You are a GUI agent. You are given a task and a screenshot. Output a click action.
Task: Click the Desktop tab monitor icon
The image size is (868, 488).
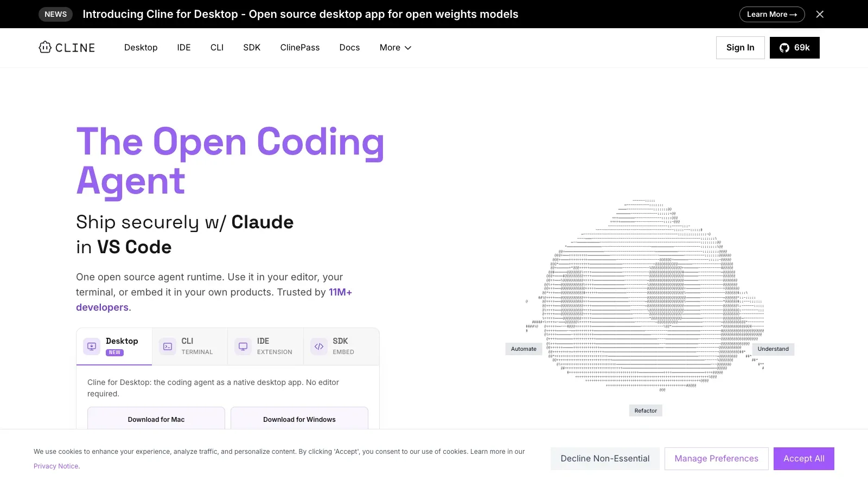tap(92, 346)
